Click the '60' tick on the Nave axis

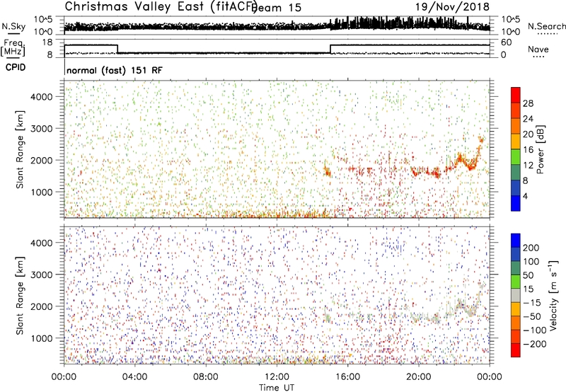(507, 42)
